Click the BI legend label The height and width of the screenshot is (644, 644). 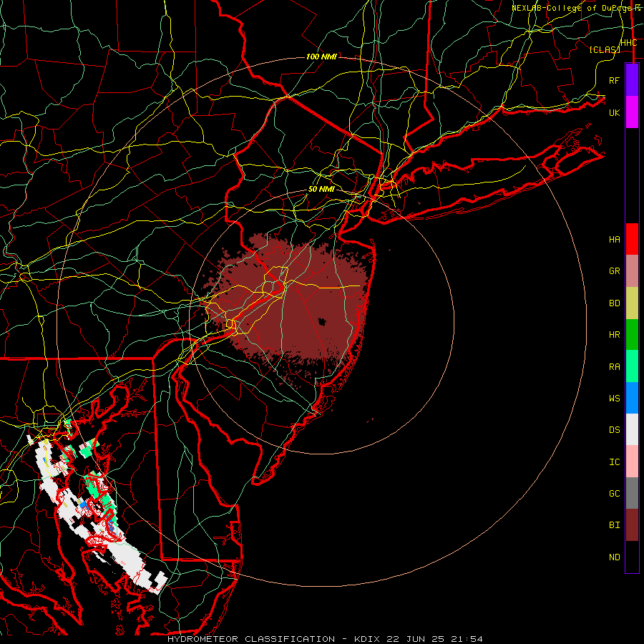click(614, 525)
